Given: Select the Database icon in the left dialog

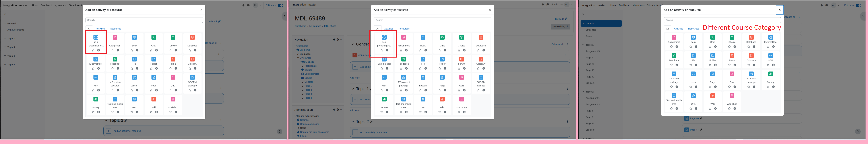Looking at the screenshot, I should coord(192,38).
